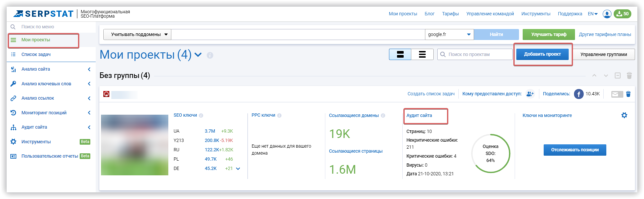Open Инструменты in the top navigation

(536, 14)
